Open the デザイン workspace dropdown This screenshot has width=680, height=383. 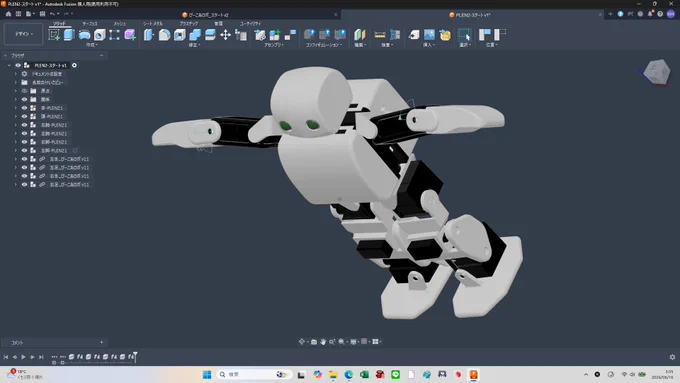(x=23, y=34)
